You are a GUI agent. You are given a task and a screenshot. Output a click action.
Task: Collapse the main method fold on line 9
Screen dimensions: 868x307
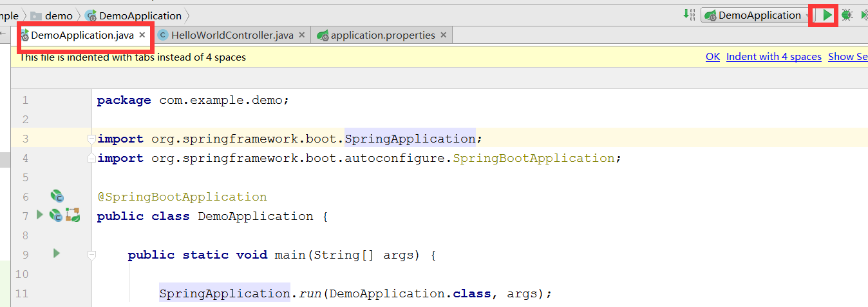92,255
